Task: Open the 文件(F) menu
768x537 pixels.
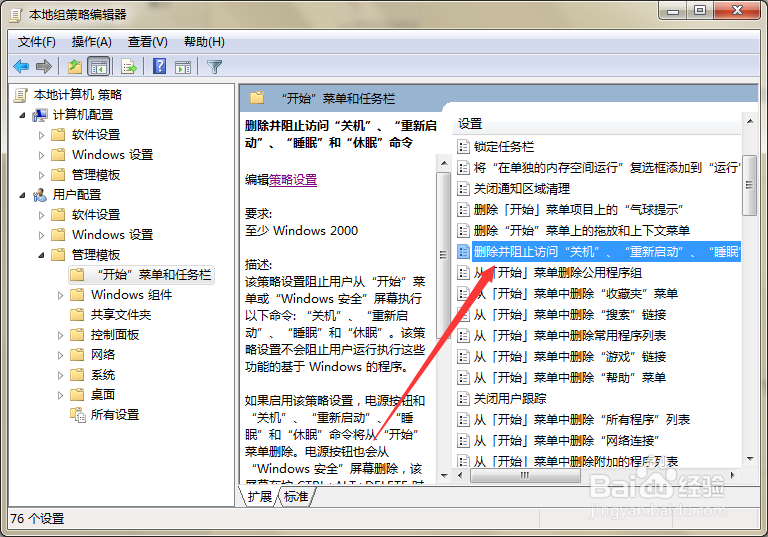Action: [37, 42]
